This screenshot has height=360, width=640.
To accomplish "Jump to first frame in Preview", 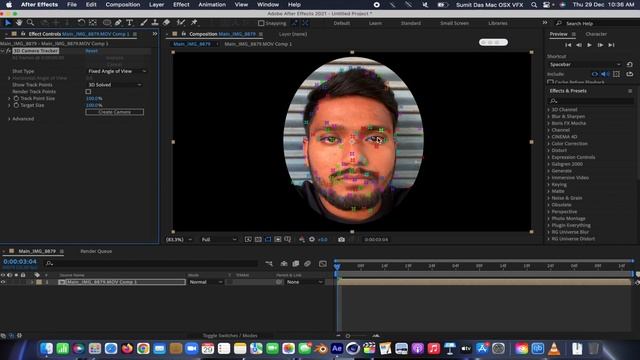I will pos(568,45).
